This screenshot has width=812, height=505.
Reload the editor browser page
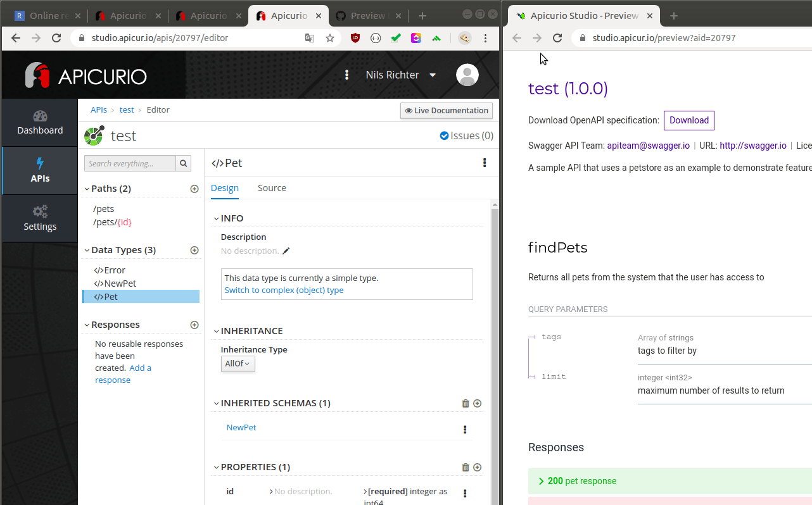[x=56, y=38]
